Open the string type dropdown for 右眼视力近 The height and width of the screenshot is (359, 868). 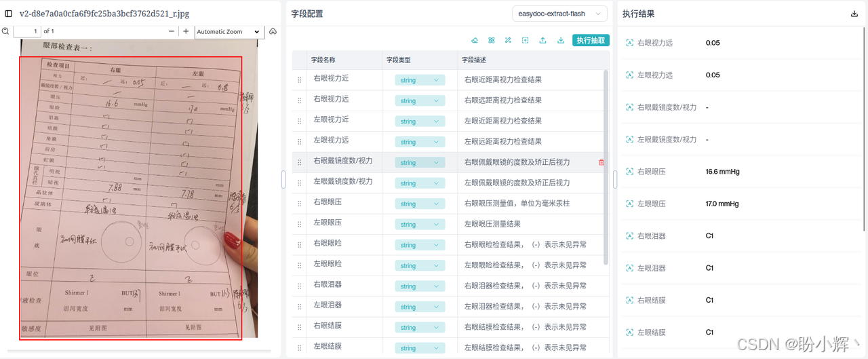click(420, 80)
